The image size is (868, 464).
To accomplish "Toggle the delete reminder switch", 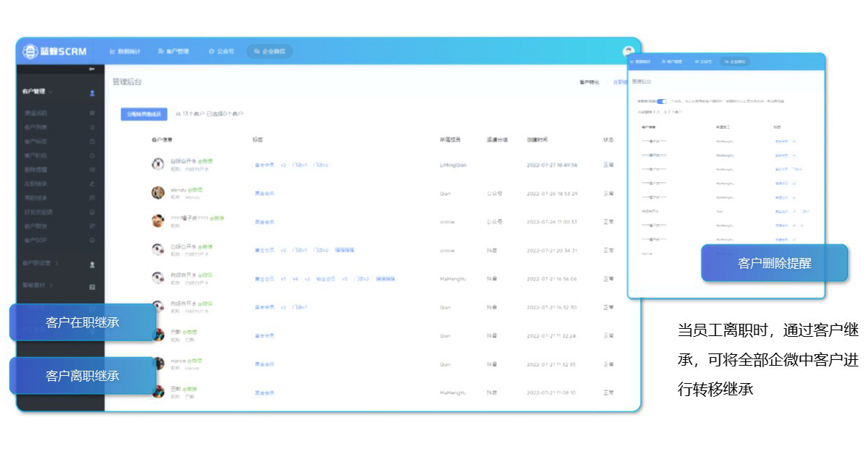I will pos(662,102).
